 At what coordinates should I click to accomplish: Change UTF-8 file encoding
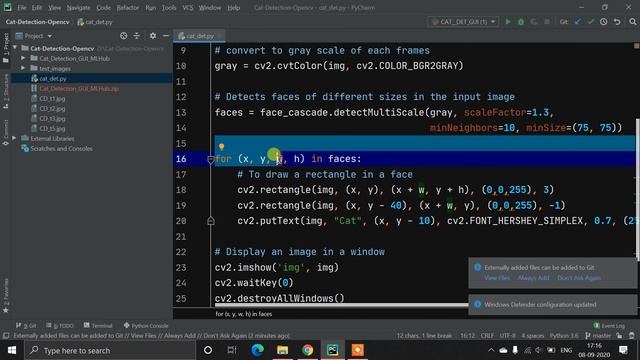(507, 336)
